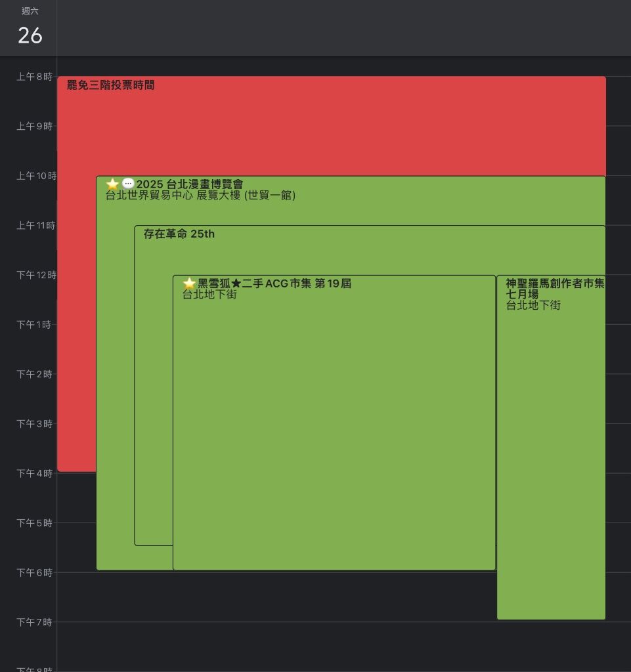Click the speech bubble icon on 台北漫畫博覽會 event

coord(128,184)
